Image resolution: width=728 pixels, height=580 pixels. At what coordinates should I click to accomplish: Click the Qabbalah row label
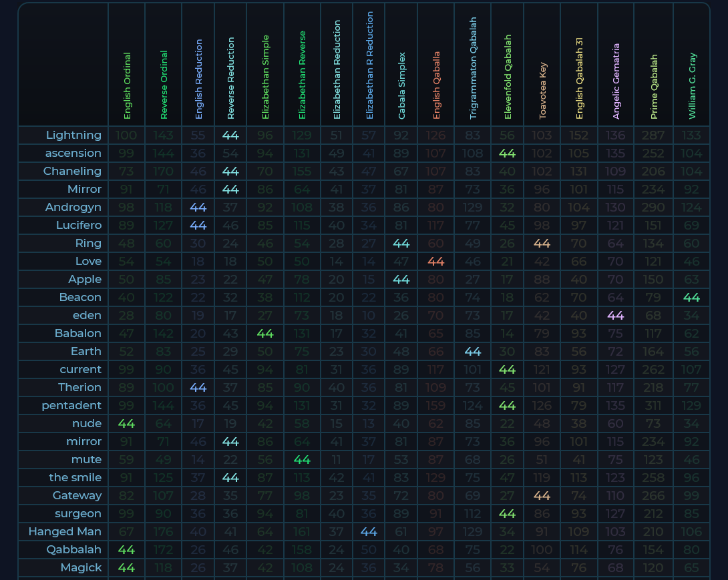73,550
